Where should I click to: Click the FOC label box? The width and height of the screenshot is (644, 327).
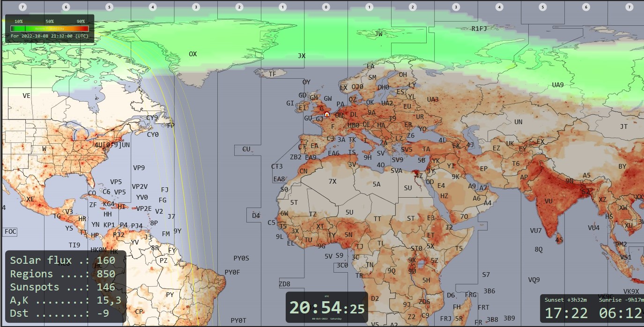pyautogui.click(x=10, y=231)
